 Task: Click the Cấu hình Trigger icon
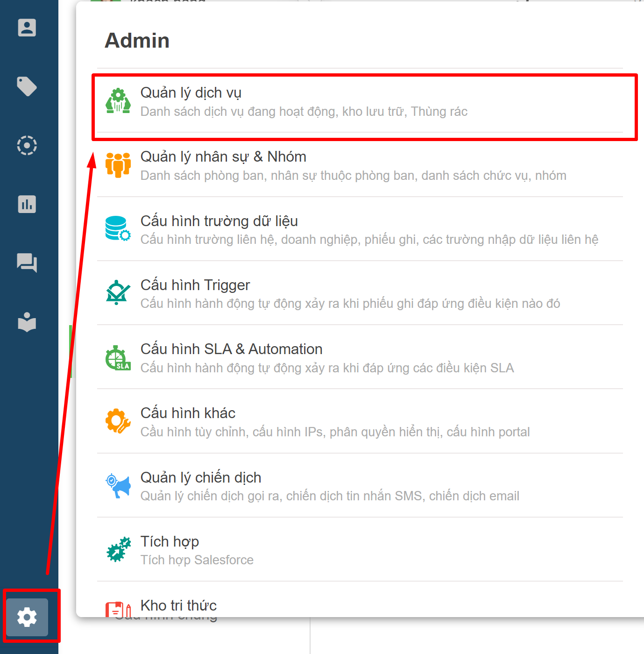pyautogui.click(x=118, y=292)
